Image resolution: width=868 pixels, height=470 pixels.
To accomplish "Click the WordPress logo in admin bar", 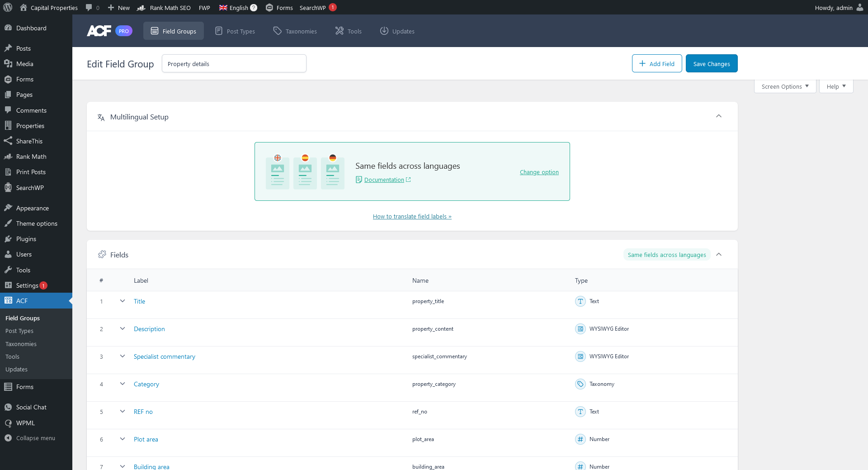I will 8,8.
